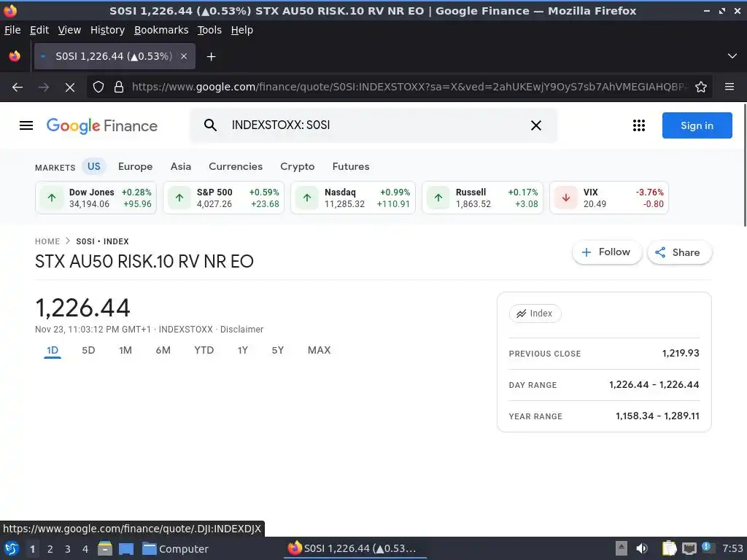
Task: Focus the INDEXSTOXX: S0SI search box
Action: [x=373, y=125]
